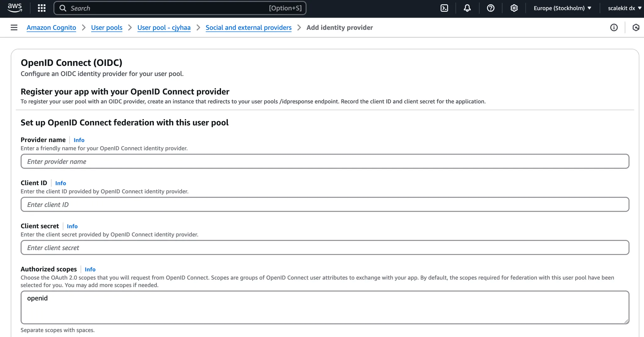Click Info beside Provider name
The image size is (644, 337).
[x=79, y=140]
